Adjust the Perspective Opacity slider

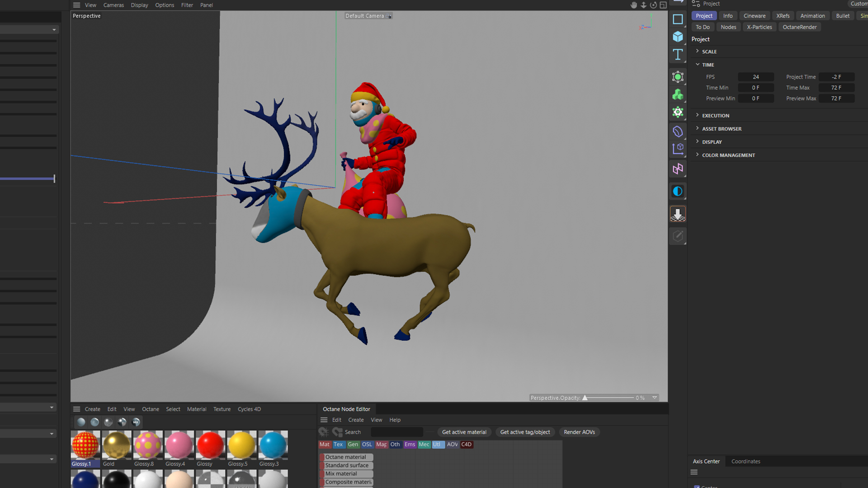[585, 398]
